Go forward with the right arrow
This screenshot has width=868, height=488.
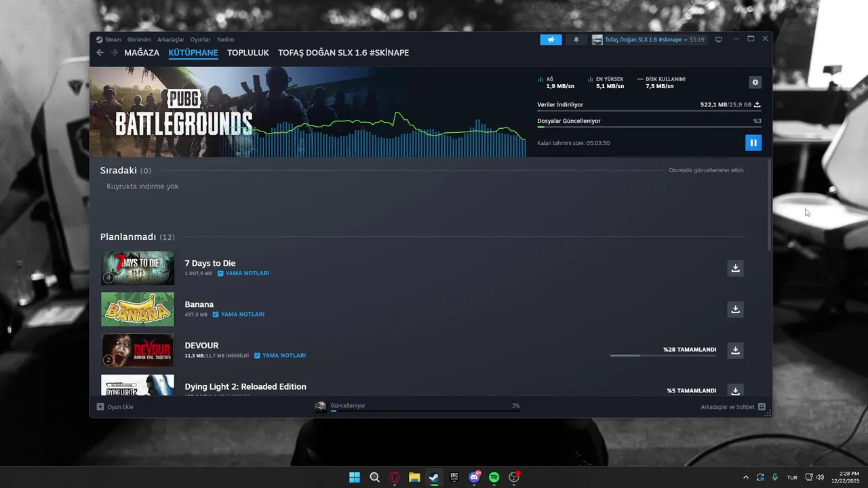point(114,53)
